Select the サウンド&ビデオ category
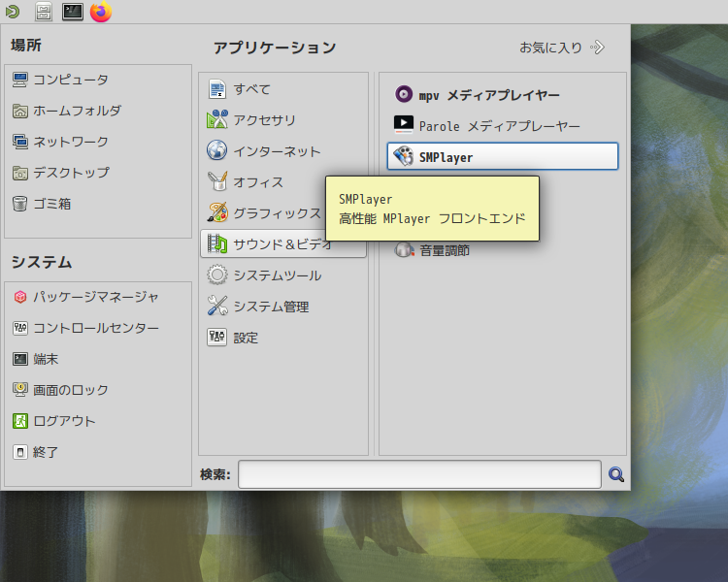 click(283, 244)
